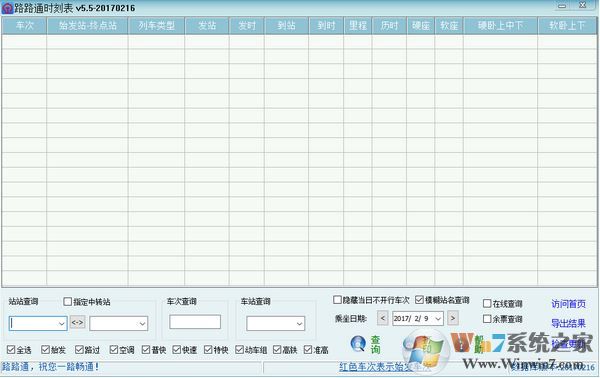Open departure station dropdown under 站站查询
Viewport: 600px width, 378px height.
[62, 324]
